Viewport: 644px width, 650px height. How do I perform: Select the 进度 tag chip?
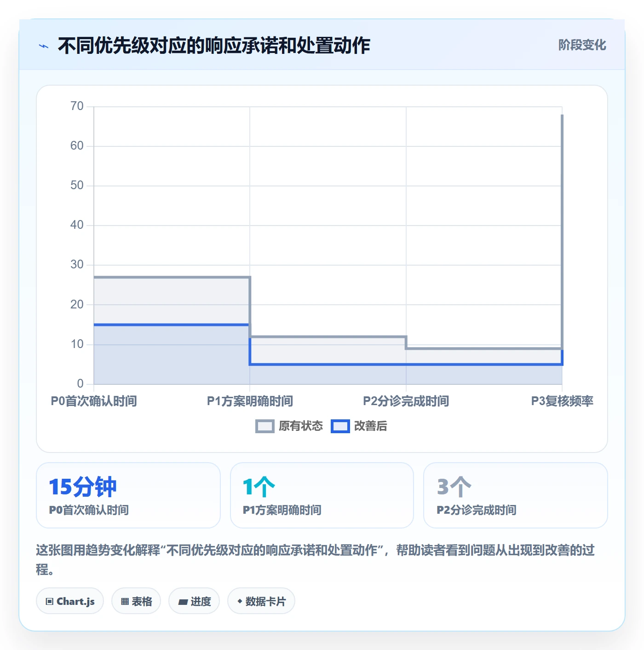tap(194, 601)
